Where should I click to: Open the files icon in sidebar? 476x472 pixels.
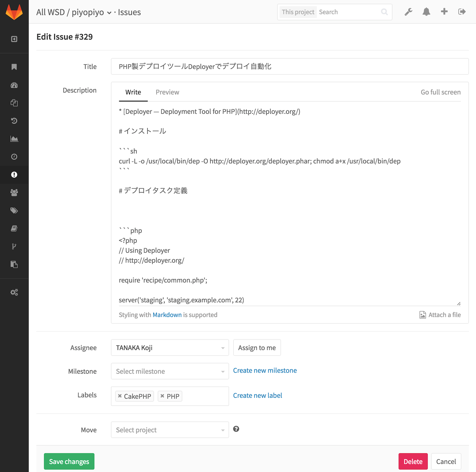(x=14, y=103)
